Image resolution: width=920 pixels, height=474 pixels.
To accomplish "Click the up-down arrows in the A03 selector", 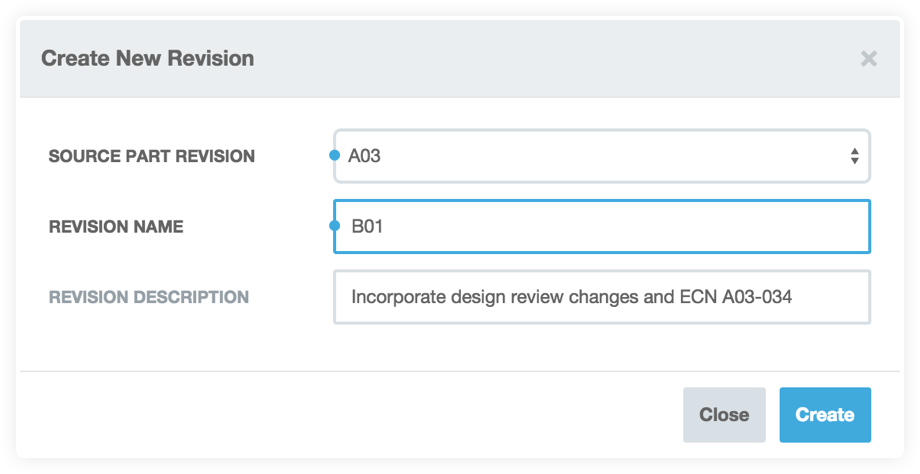I will [x=854, y=156].
